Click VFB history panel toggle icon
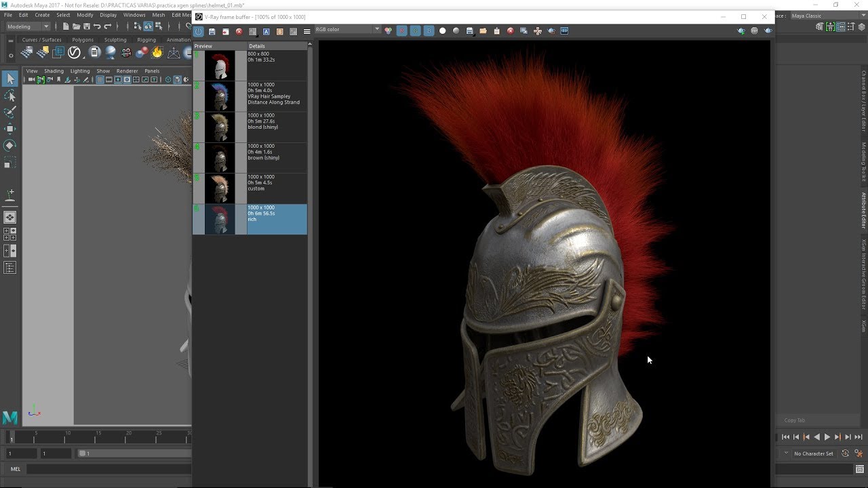 [198, 31]
